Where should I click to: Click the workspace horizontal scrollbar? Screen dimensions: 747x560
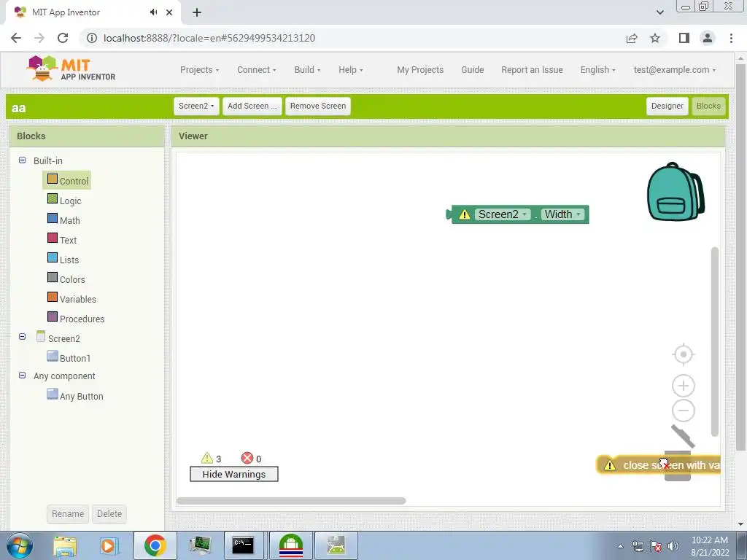coord(291,501)
